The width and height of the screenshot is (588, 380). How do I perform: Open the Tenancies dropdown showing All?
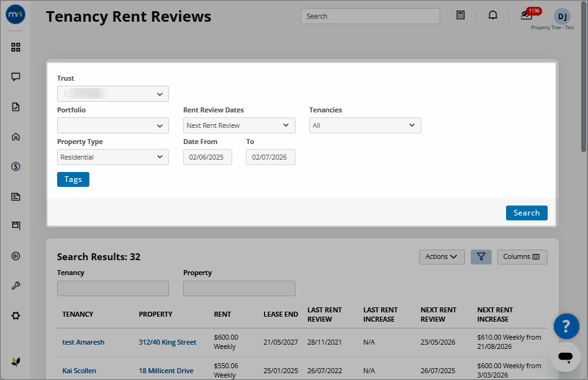[365, 125]
